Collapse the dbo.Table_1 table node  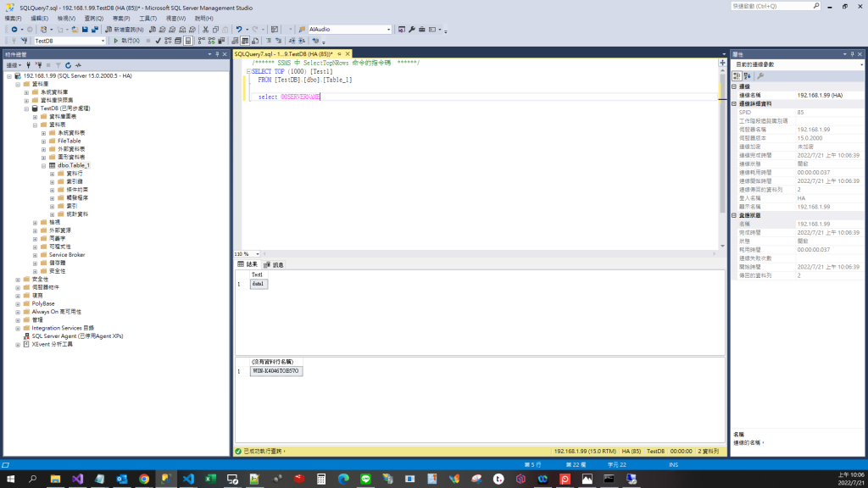tap(44, 165)
